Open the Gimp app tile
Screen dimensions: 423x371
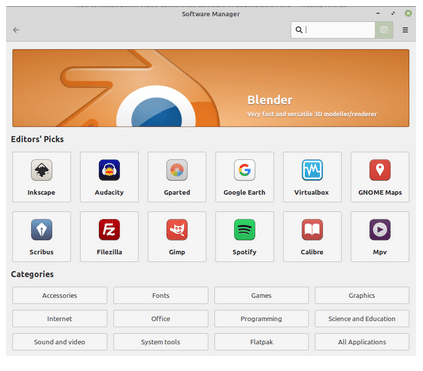pyautogui.click(x=177, y=236)
